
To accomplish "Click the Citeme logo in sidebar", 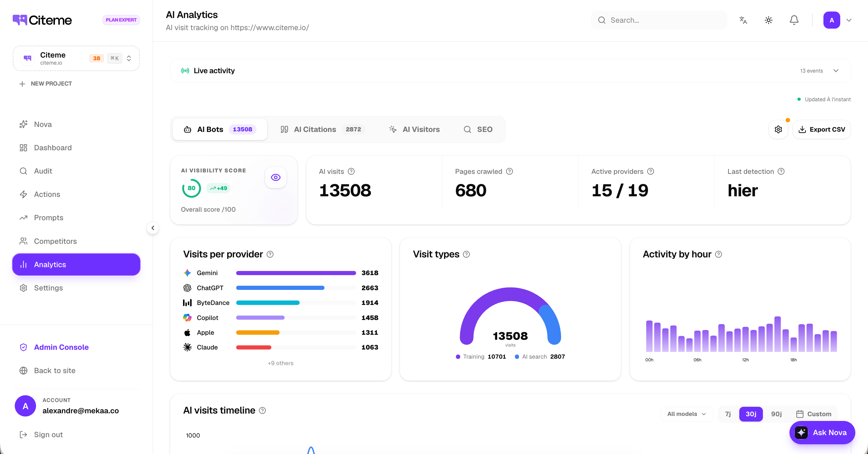I will click(x=42, y=20).
